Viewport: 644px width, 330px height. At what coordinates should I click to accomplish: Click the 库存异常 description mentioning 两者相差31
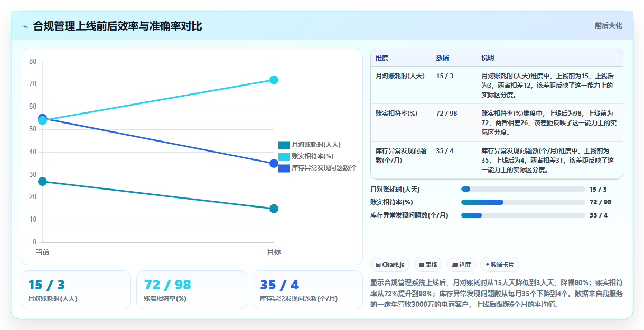point(547,161)
